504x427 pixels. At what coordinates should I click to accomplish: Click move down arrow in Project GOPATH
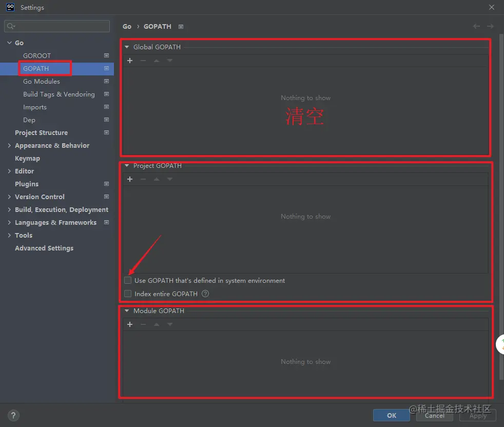[170, 179]
